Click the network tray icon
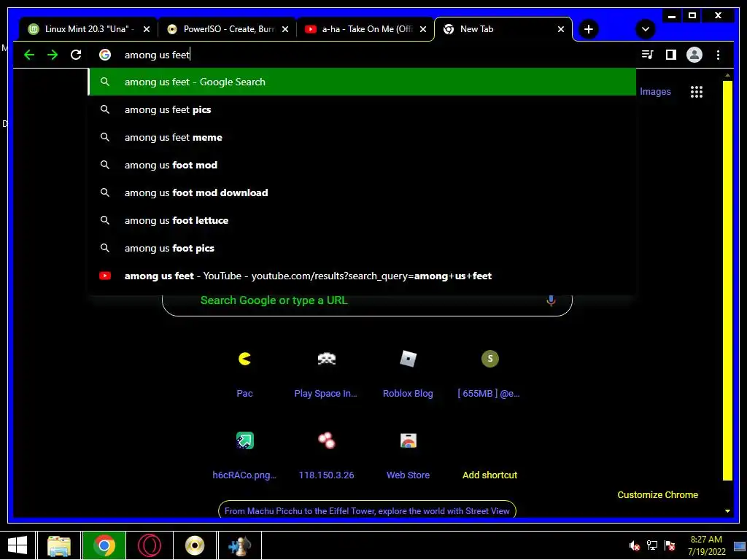747x560 pixels. click(x=651, y=545)
